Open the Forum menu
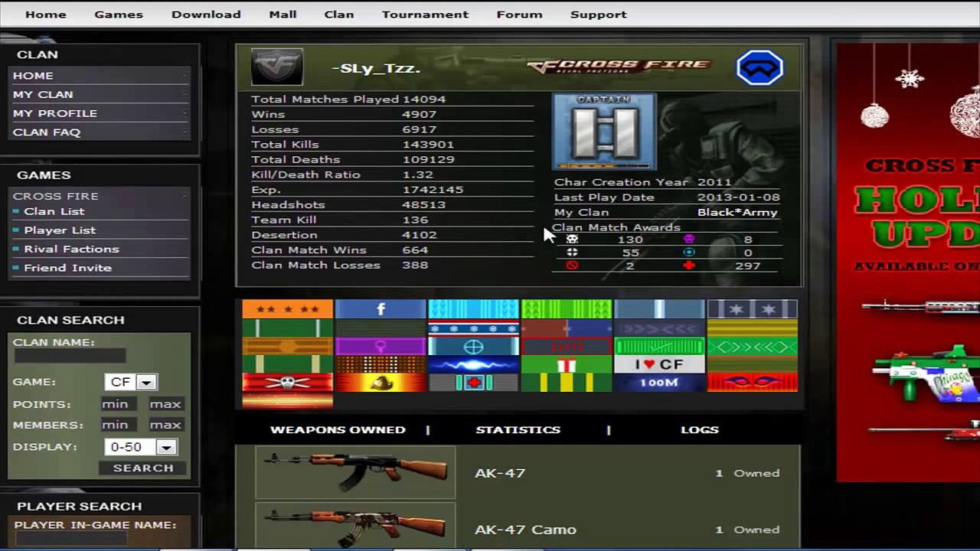The width and height of the screenshot is (980, 551). click(x=519, y=15)
